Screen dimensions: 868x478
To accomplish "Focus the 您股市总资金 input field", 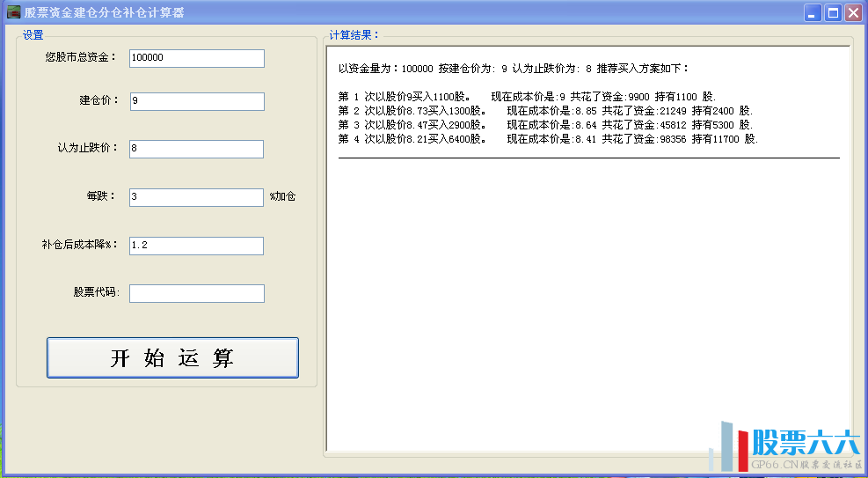I will point(196,58).
